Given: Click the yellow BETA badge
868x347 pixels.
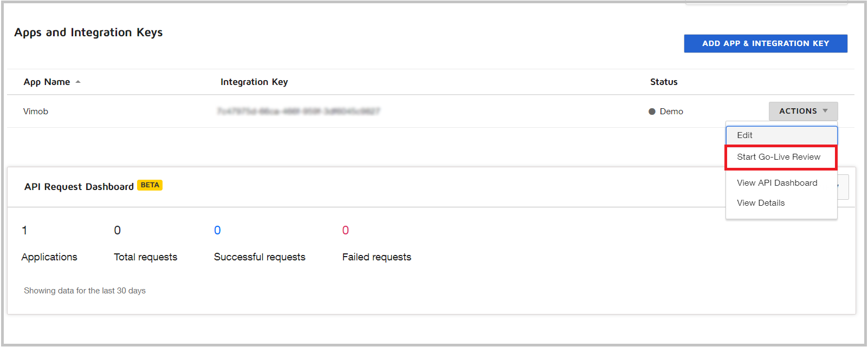Looking at the screenshot, I should pos(150,185).
